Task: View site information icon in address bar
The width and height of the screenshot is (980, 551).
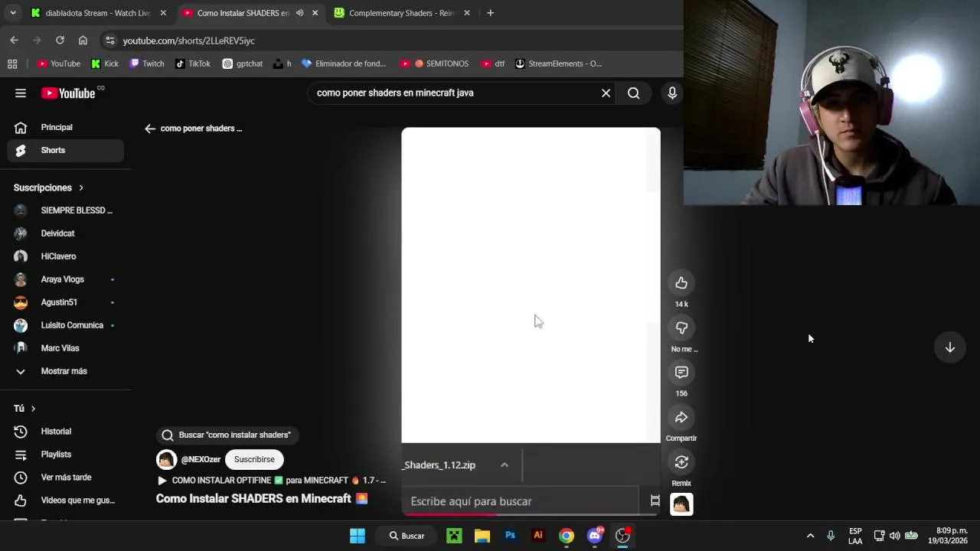Action: [x=109, y=41]
